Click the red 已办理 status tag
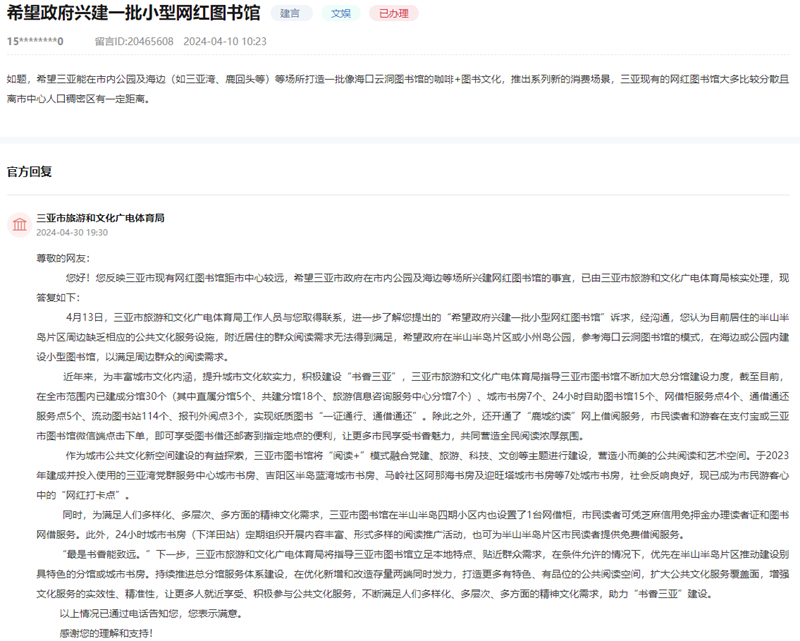Image resolution: width=800 pixels, height=641 pixels. coord(393,14)
